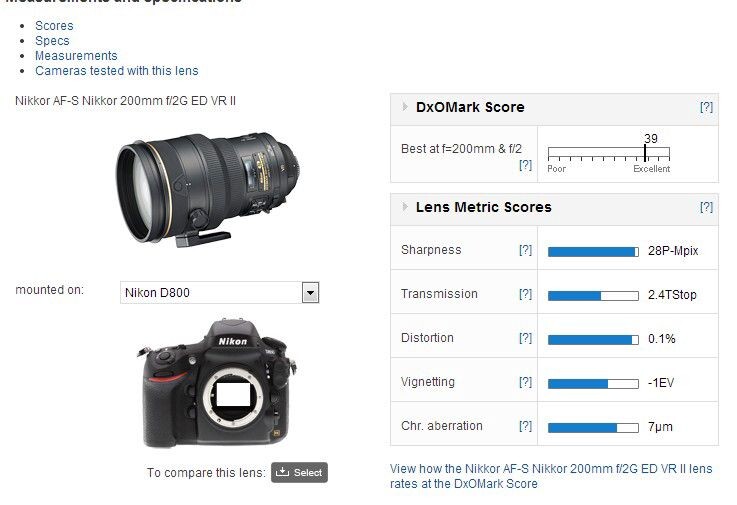737x505 pixels.
Task: Click the Chr. aberration score bar
Action: pyautogui.click(x=593, y=428)
